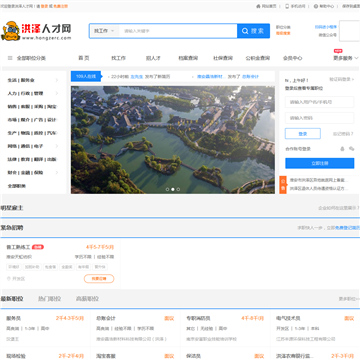Viewport: 360px width, 360px height.
Task: Open the 销售 | 客服 | 采购 category row
Action: click(x=33, y=107)
